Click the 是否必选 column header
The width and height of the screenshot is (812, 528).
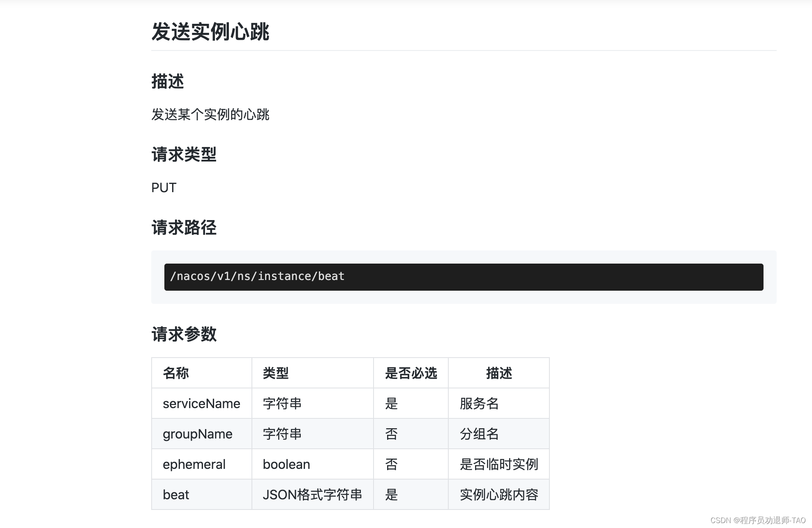(x=411, y=373)
